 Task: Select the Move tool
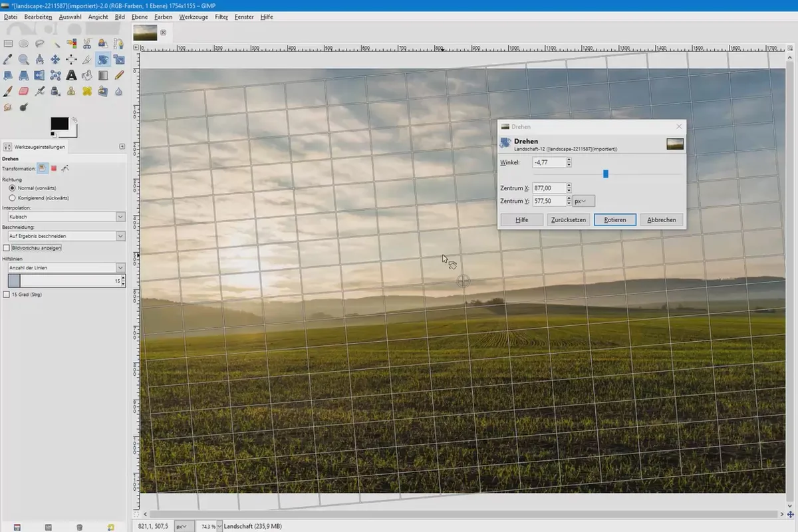point(55,60)
